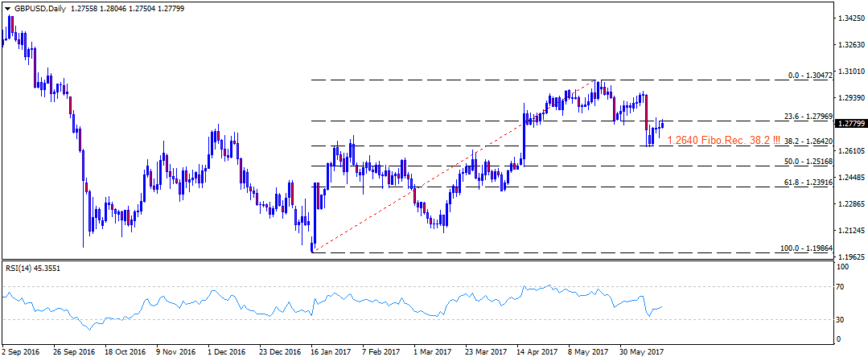Select the RSI(14) indicator label
The width and height of the screenshot is (868, 361).
tap(30, 269)
